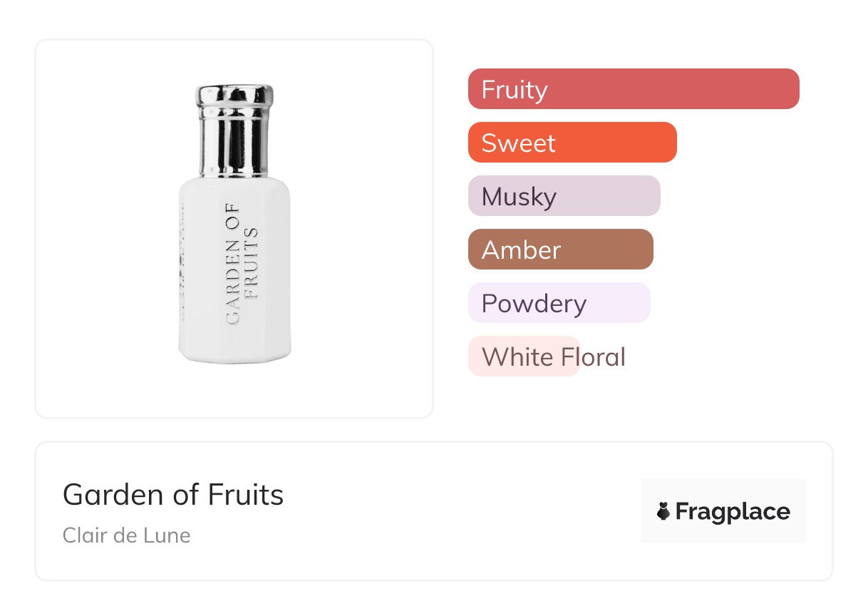Click the Fragplace perfume bottle logo icon
The height and width of the screenshot is (616, 868).
663,511
